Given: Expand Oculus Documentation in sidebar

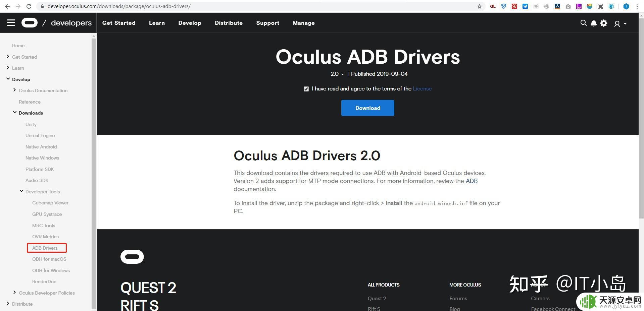Looking at the screenshot, I should coord(14,90).
